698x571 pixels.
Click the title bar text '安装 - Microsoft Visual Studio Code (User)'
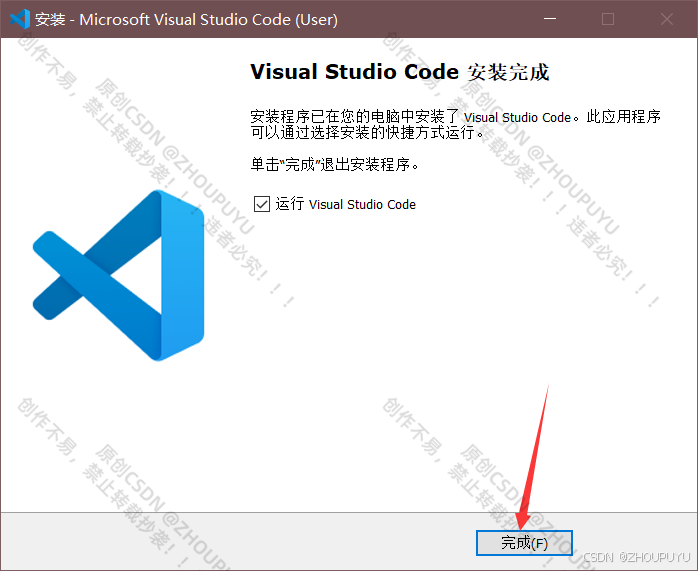(187, 20)
